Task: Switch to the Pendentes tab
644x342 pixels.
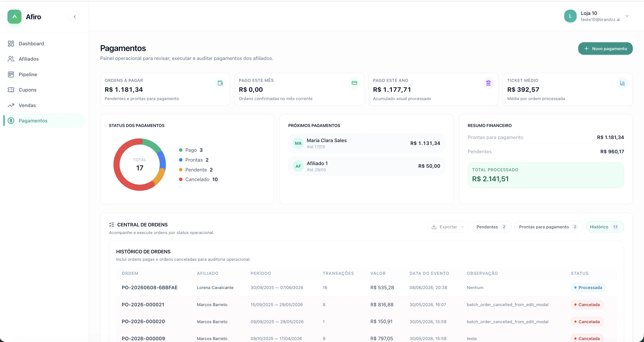Action: pyautogui.click(x=492, y=227)
